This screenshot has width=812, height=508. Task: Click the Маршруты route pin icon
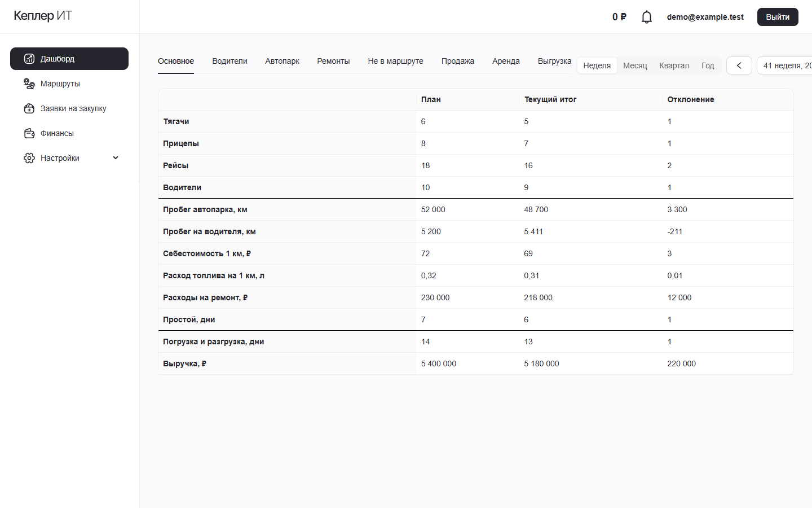coord(29,84)
